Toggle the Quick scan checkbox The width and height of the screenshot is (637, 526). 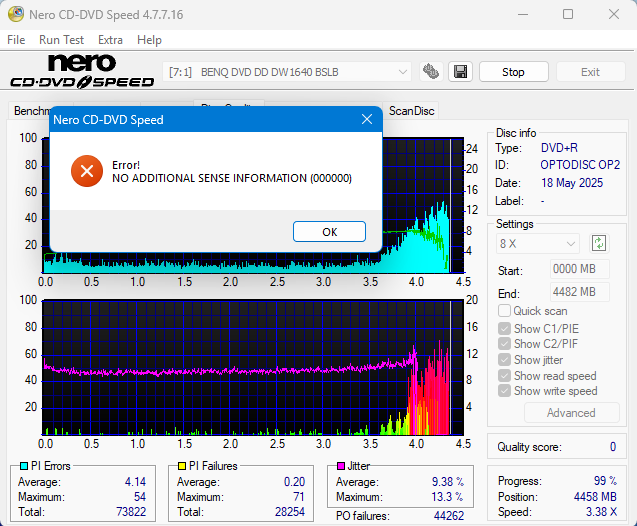505,311
